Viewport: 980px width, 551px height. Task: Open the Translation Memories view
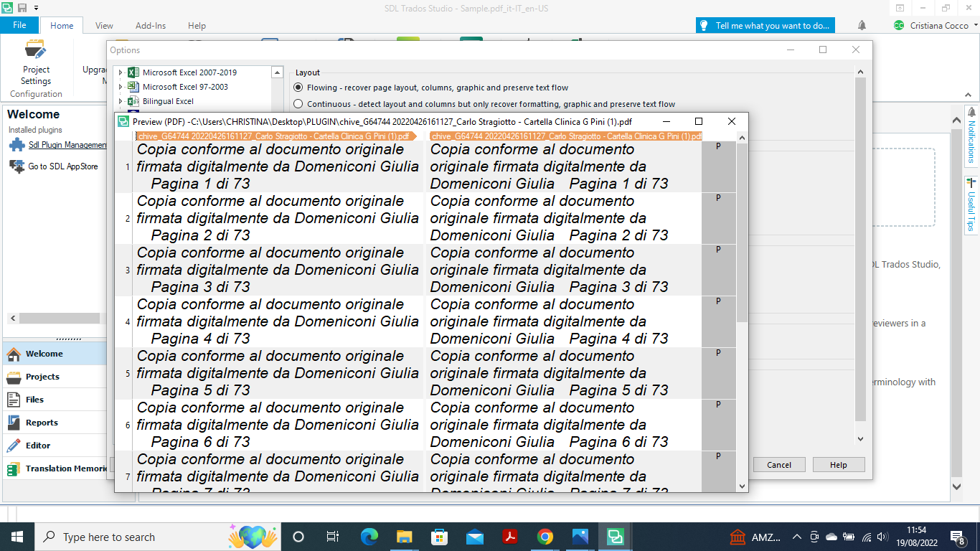[54, 468]
